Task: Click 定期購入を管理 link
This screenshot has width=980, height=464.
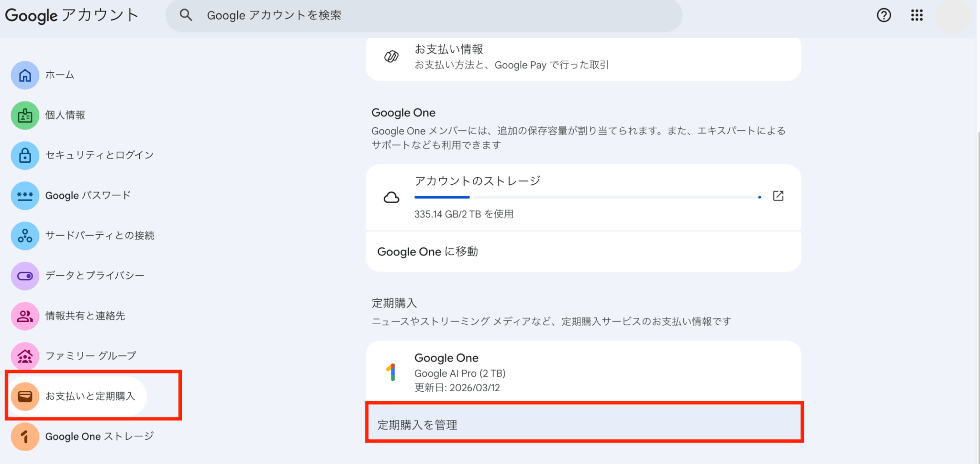Action: pyautogui.click(x=583, y=424)
